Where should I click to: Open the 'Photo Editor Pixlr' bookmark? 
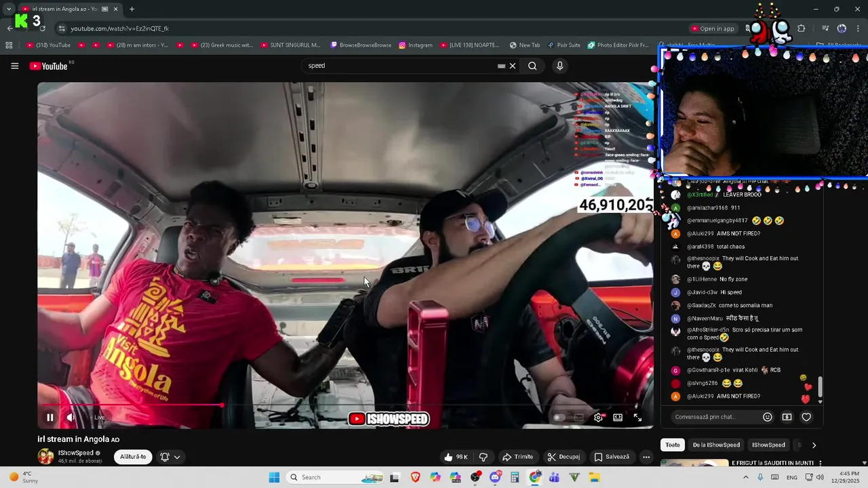pos(618,45)
